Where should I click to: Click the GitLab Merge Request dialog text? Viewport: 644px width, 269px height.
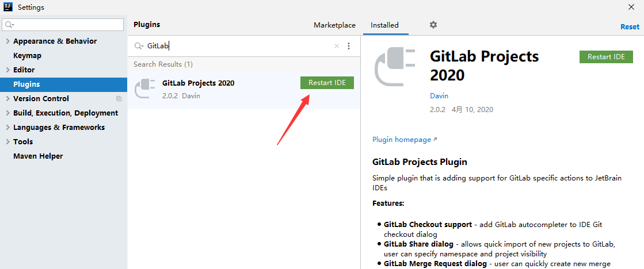(x=435, y=263)
